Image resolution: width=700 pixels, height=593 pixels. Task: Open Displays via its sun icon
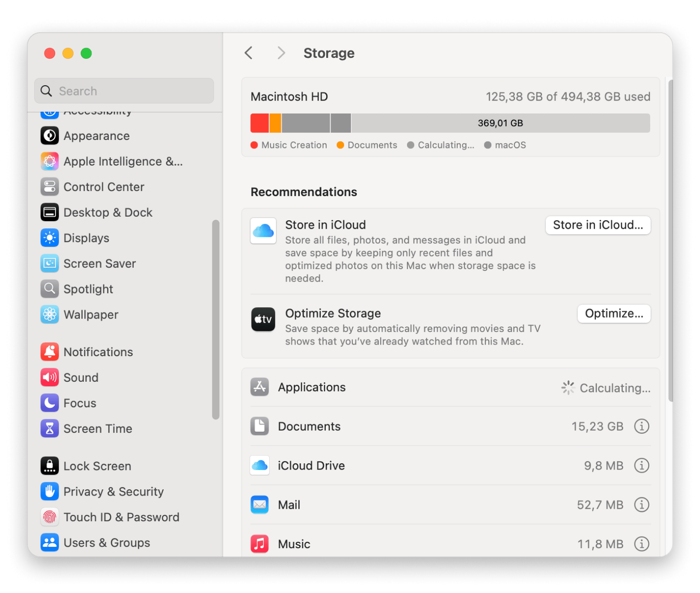pyautogui.click(x=50, y=238)
